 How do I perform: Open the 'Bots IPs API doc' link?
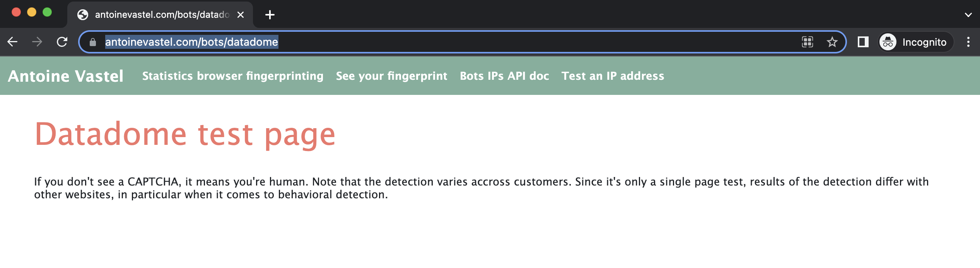(504, 76)
